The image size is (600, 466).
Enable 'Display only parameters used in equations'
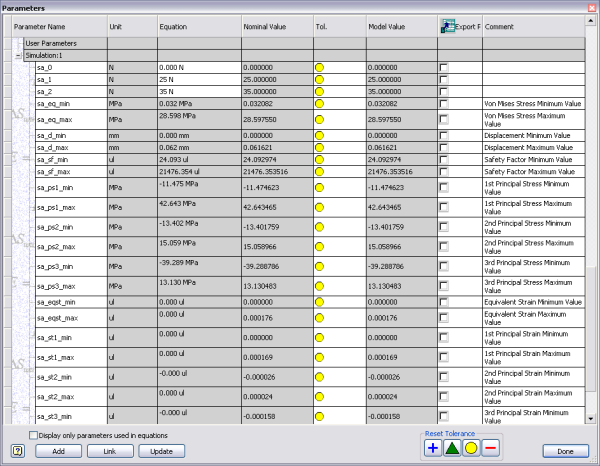tap(34, 436)
